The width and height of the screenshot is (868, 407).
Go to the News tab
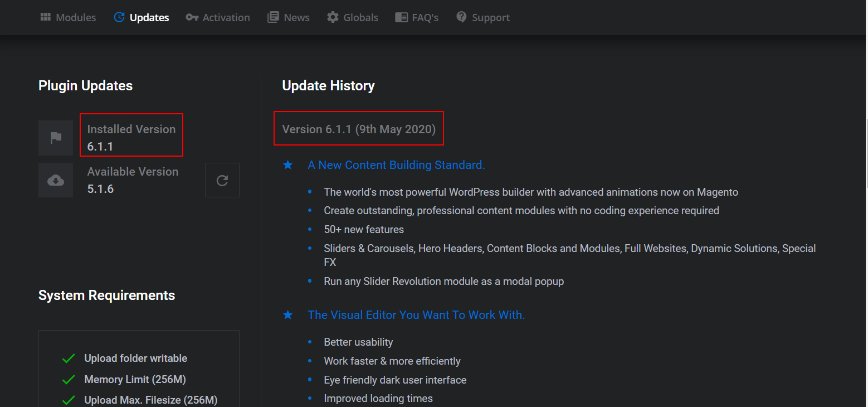[x=288, y=17]
